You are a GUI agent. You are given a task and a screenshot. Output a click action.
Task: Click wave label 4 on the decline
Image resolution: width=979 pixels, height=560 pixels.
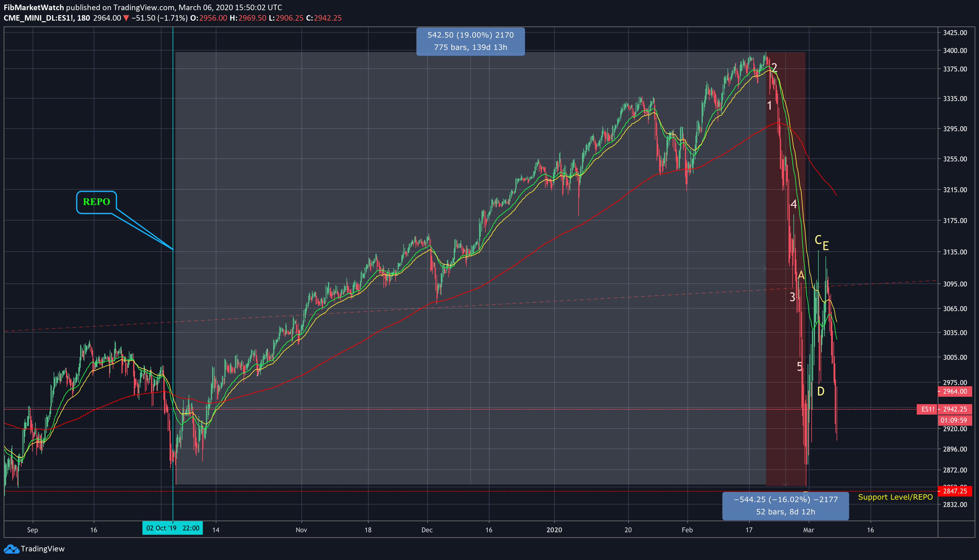click(793, 204)
